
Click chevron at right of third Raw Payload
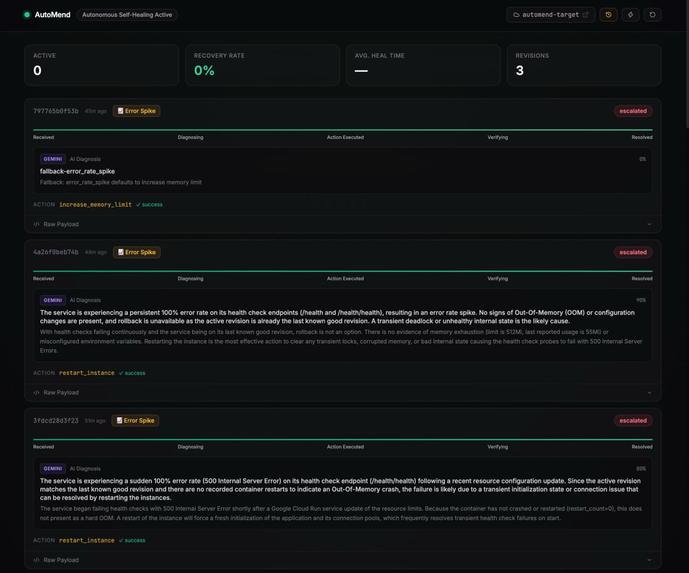point(649,560)
